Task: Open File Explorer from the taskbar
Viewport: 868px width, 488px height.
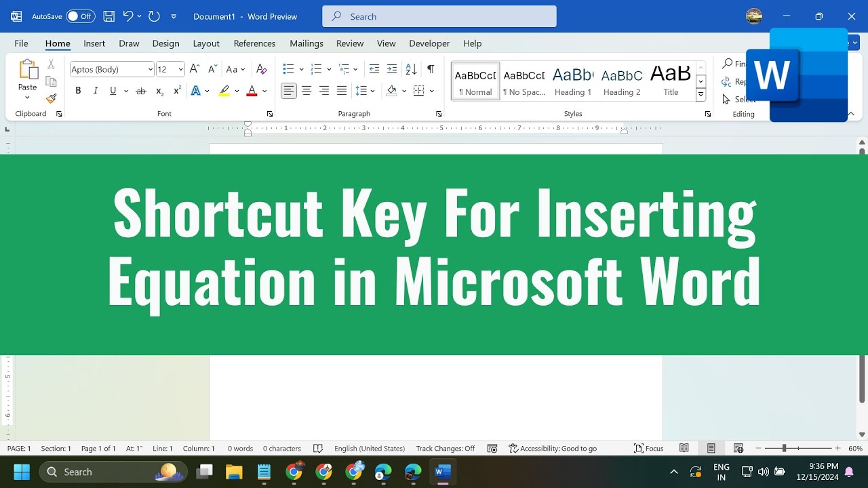Action: 234,472
